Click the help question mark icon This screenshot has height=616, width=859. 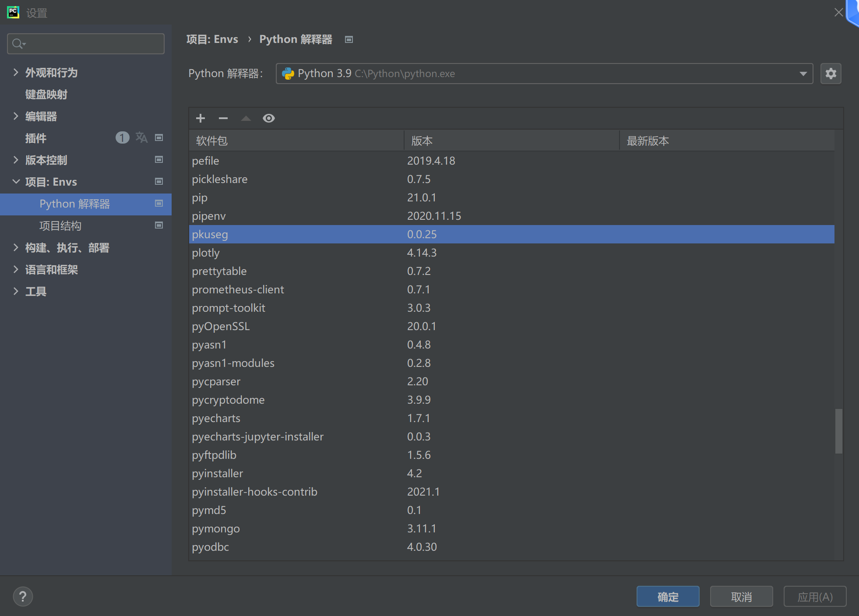click(x=23, y=596)
